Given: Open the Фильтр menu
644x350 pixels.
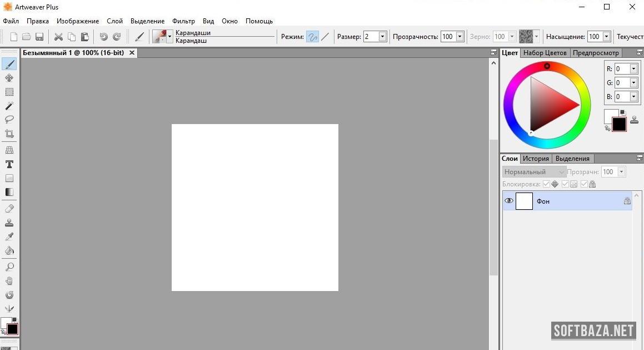Looking at the screenshot, I should [x=183, y=21].
